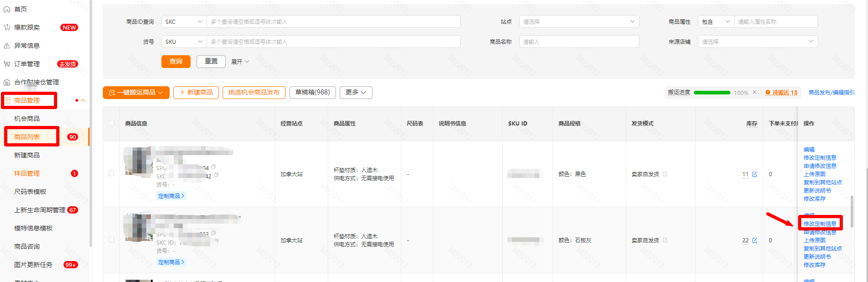The width and height of the screenshot is (868, 282).
Task: Expand the 更多 actions dropdown
Action: (x=356, y=93)
